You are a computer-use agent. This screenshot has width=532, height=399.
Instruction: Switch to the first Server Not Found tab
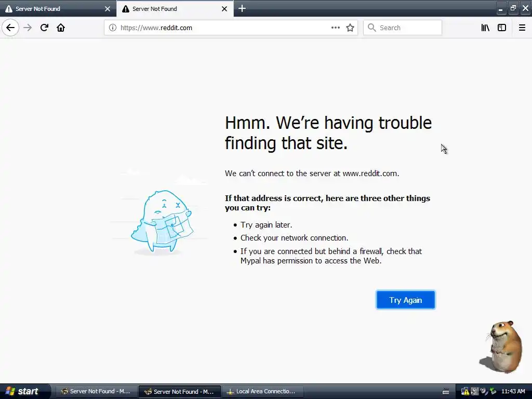tap(58, 8)
